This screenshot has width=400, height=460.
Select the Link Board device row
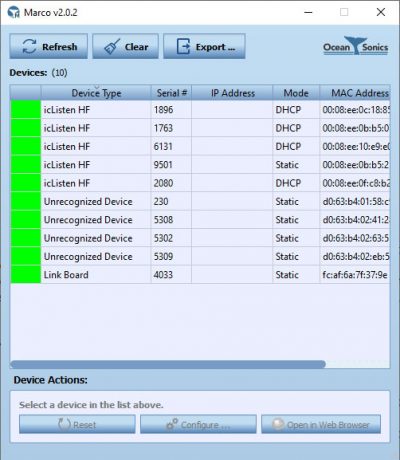[x=200, y=275]
